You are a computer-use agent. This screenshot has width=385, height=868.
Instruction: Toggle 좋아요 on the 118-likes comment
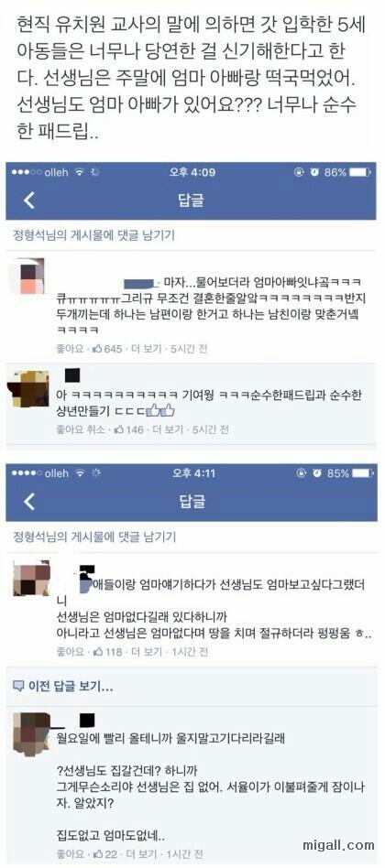pyautogui.click(x=70, y=652)
